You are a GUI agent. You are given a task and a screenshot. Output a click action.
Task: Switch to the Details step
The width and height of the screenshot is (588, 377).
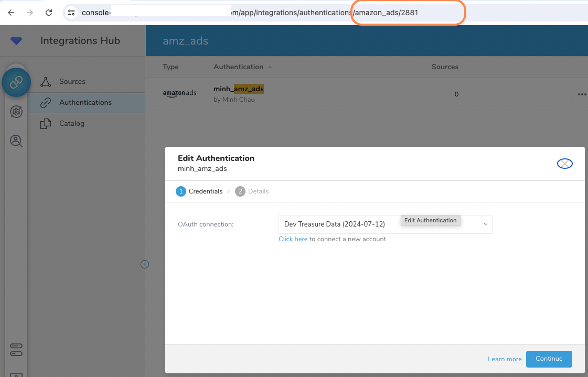(252, 191)
